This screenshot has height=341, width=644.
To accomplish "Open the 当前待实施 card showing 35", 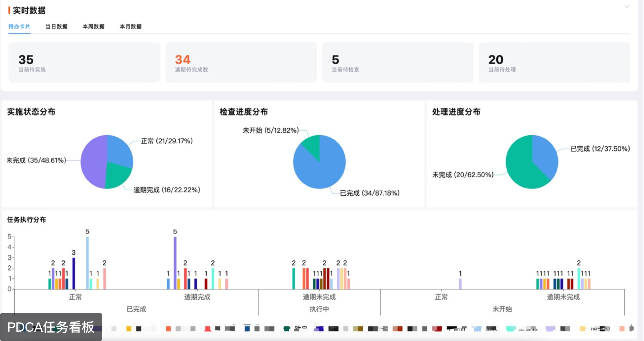I will tap(84, 63).
